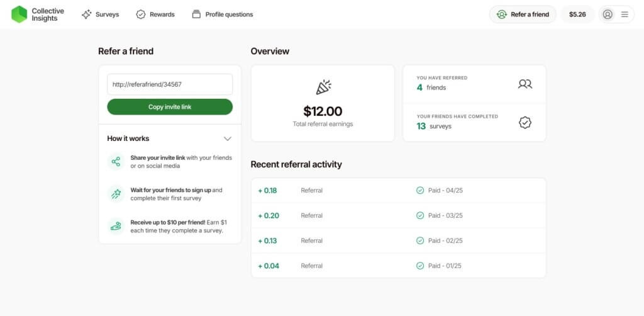Collapse the How it works section chevron
Screen dimensions: 644x316
tap(228, 138)
